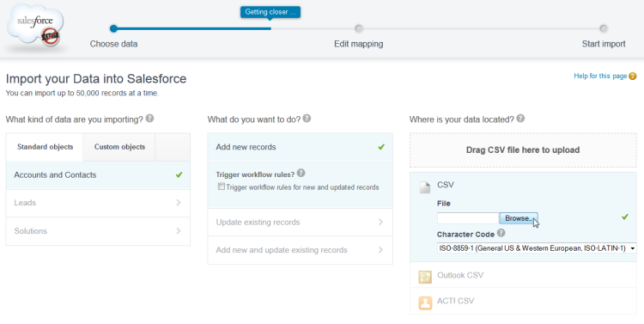Switch to Custom objects tab
The height and width of the screenshot is (324, 644).
click(119, 147)
